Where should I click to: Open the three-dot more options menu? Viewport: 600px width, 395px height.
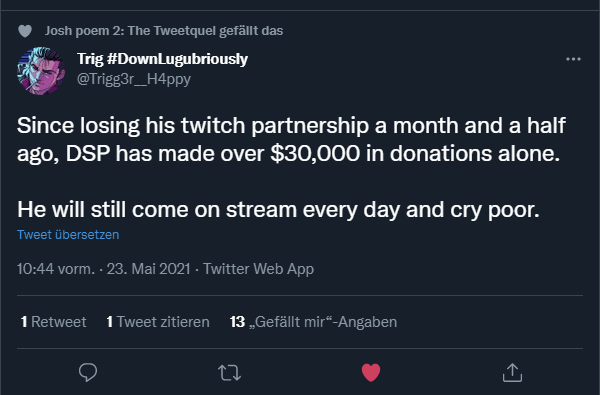tap(573, 59)
